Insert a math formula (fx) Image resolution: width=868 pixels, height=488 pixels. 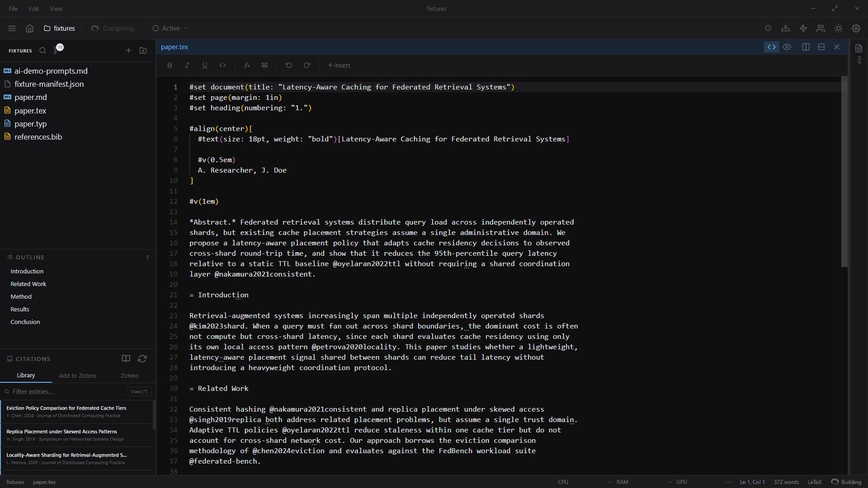pyautogui.click(x=247, y=65)
